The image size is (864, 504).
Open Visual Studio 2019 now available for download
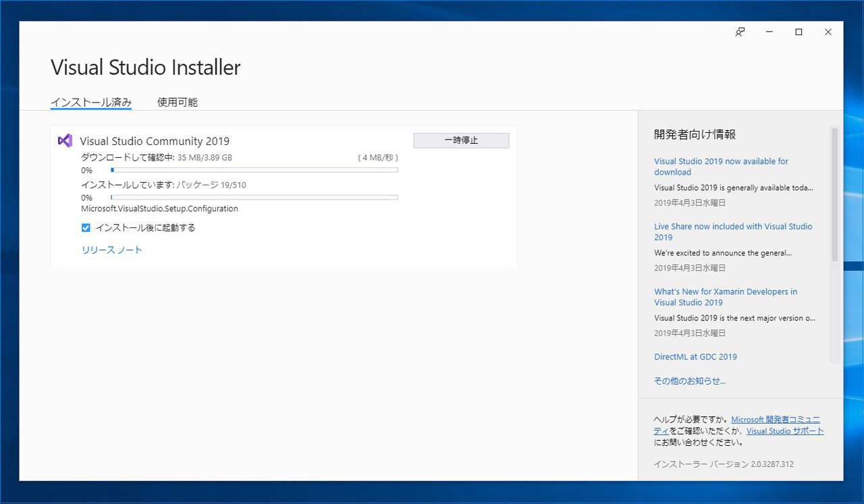721,167
